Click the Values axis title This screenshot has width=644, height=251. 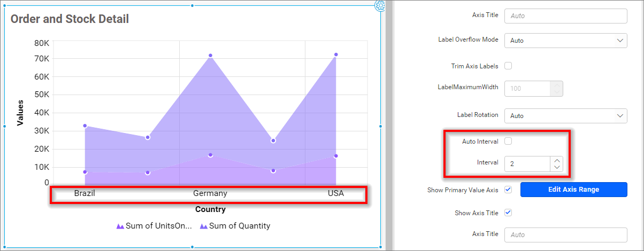(20, 112)
